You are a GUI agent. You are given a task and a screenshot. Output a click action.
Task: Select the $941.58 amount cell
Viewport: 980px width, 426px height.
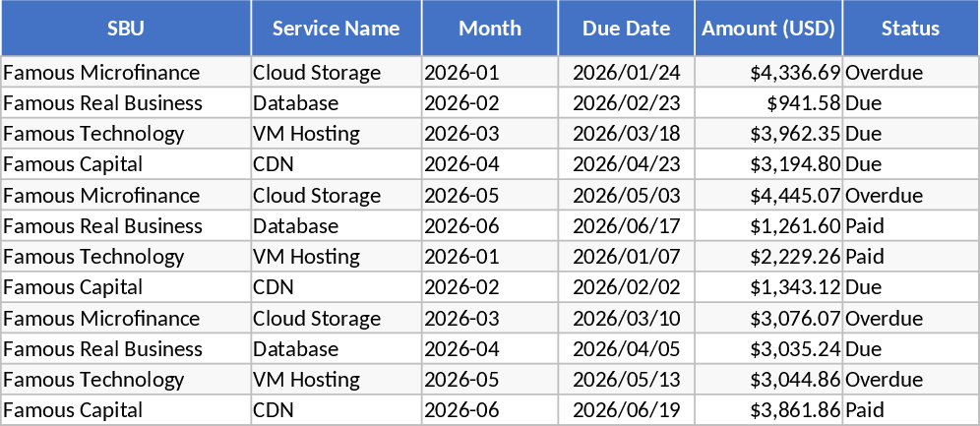(x=768, y=103)
